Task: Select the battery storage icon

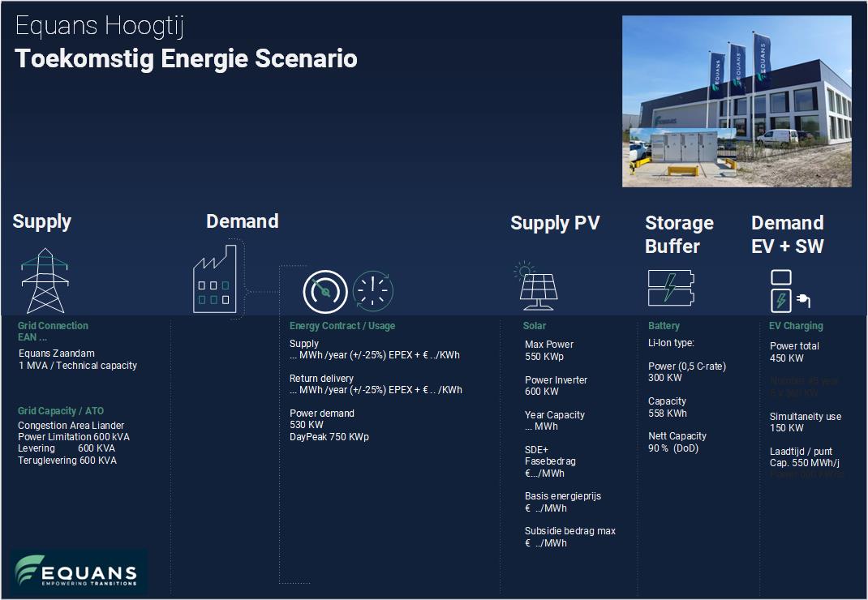Action: [671, 288]
